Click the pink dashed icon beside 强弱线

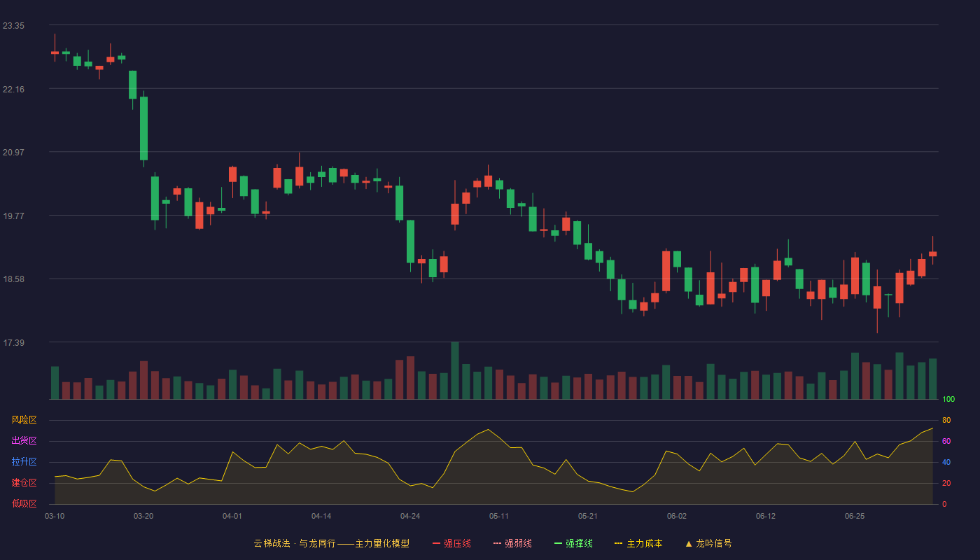[x=497, y=543]
